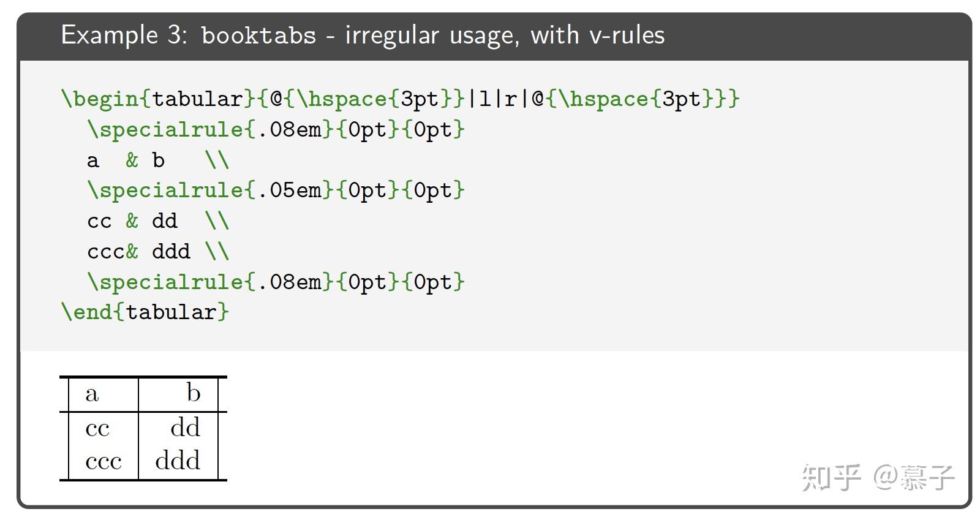
Task: Select the "ddd" cell in rendered table
Action: coord(178,461)
